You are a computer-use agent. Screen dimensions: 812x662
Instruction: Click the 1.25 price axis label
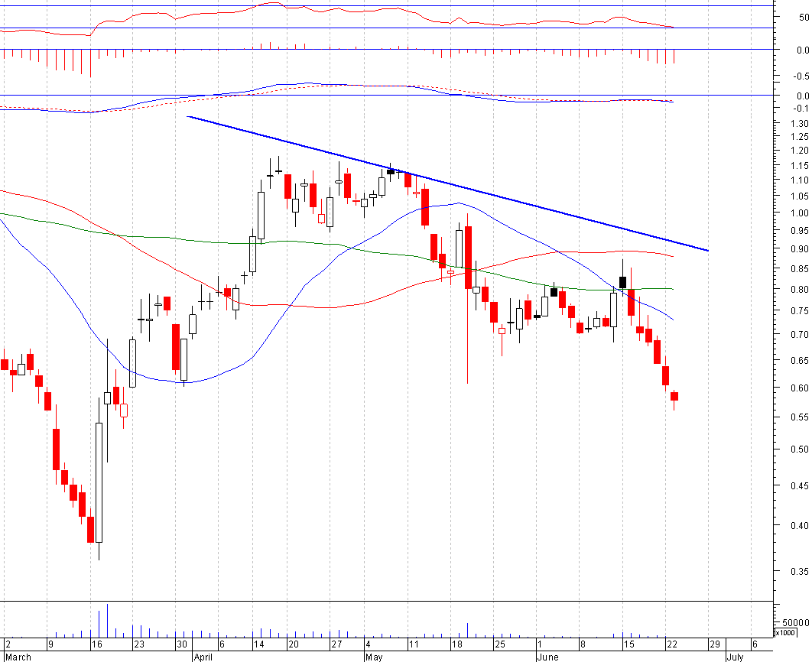(x=800, y=137)
